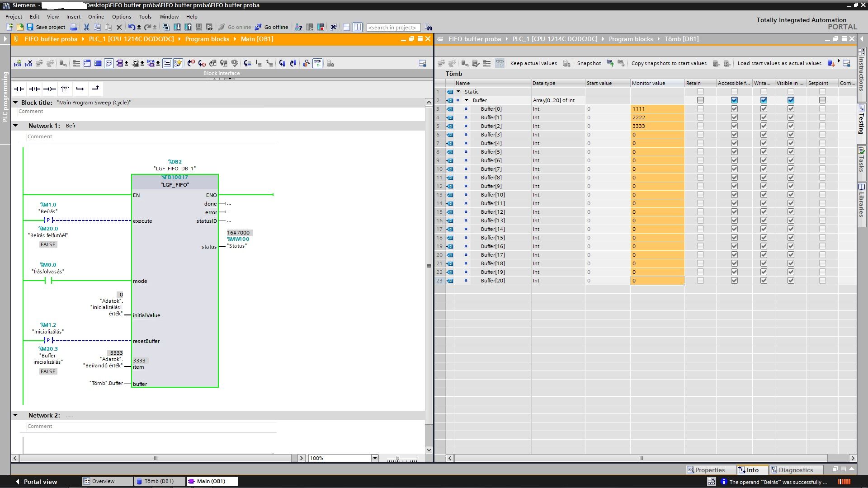Toggle Setpoint checkbox for the Buffer row
Viewport: 868px width, 488px height.
(x=822, y=100)
